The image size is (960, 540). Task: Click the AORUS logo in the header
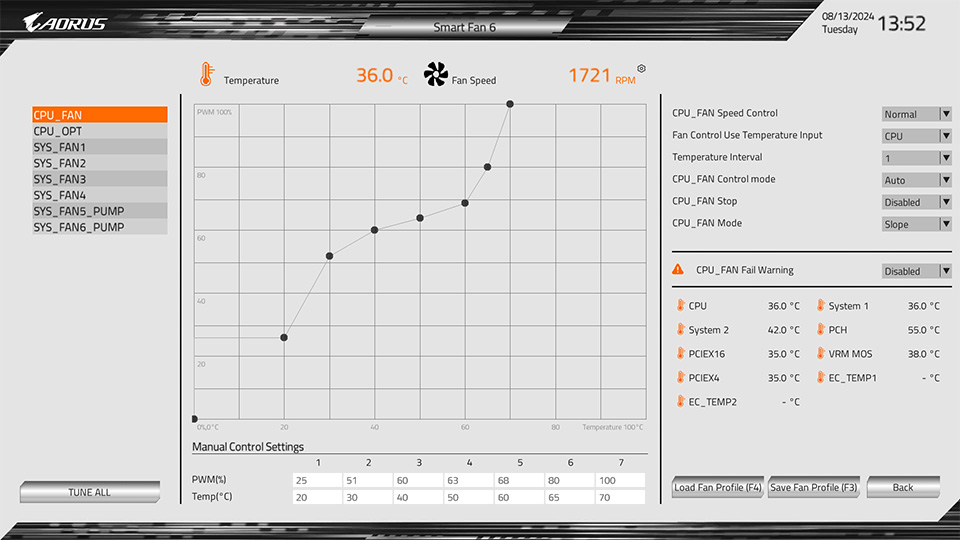tap(65, 23)
